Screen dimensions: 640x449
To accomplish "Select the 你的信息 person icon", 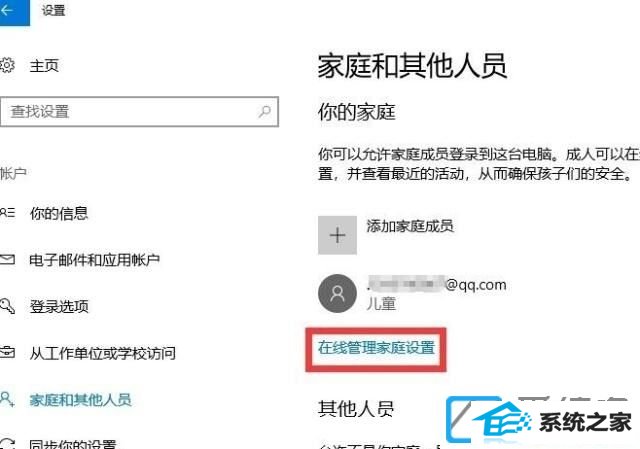I will click(7, 213).
